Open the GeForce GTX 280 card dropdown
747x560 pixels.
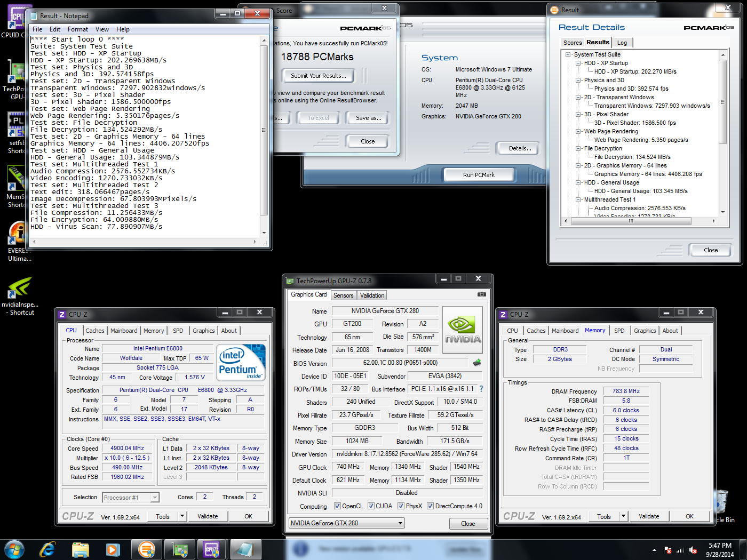(x=346, y=523)
